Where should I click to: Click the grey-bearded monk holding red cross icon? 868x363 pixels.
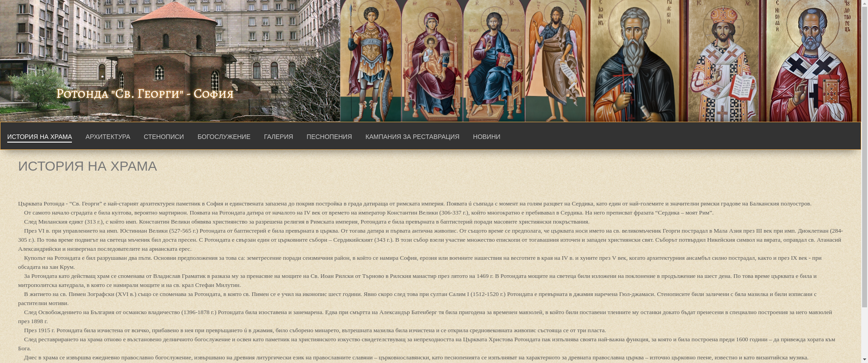[x=637, y=61]
